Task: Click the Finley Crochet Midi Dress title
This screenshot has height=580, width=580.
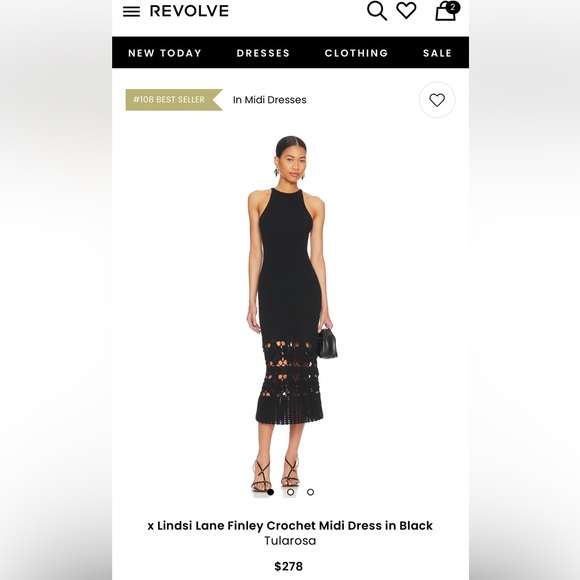Action: click(290, 526)
